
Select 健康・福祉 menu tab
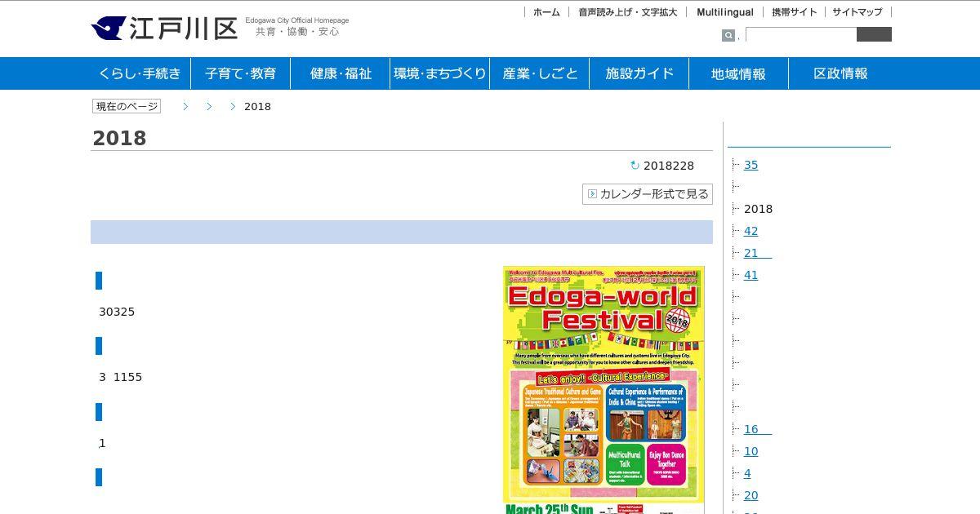[x=341, y=73]
